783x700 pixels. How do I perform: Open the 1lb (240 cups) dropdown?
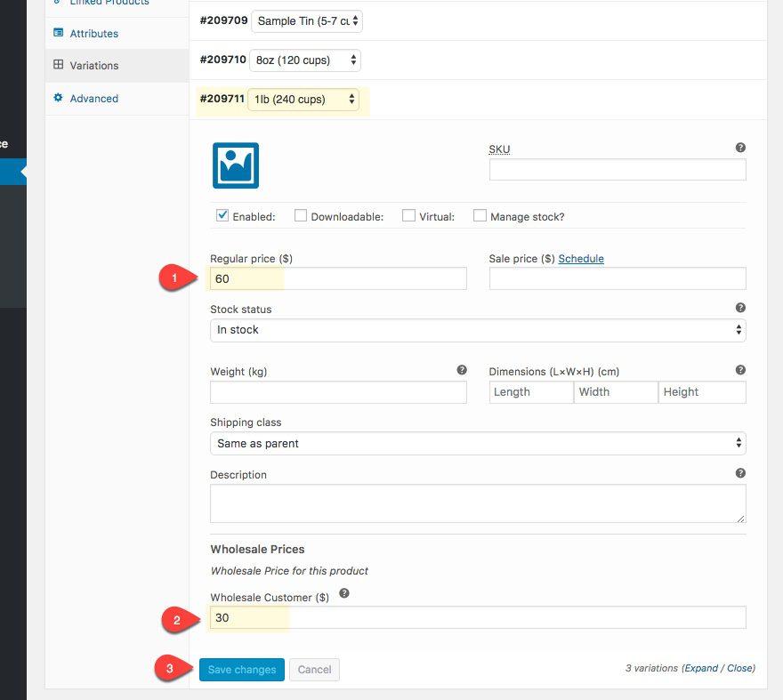[x=303, y=100]
